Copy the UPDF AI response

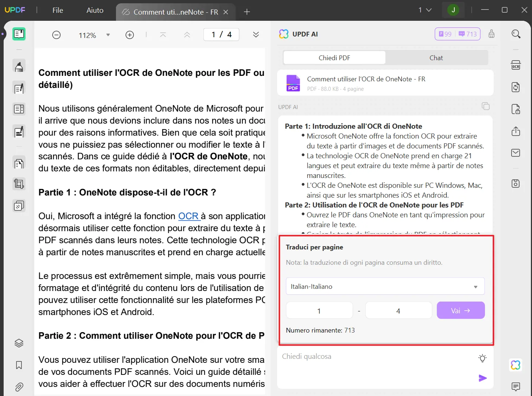486,106
